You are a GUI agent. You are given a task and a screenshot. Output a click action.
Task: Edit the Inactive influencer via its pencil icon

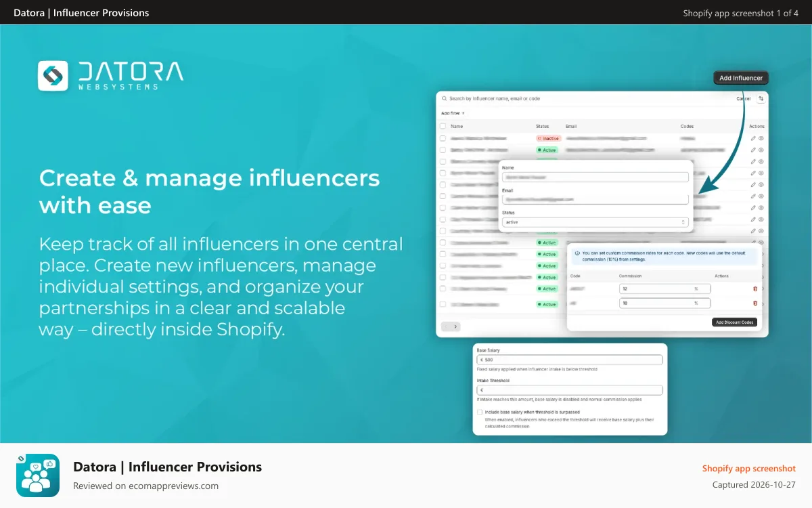[753, 138]
